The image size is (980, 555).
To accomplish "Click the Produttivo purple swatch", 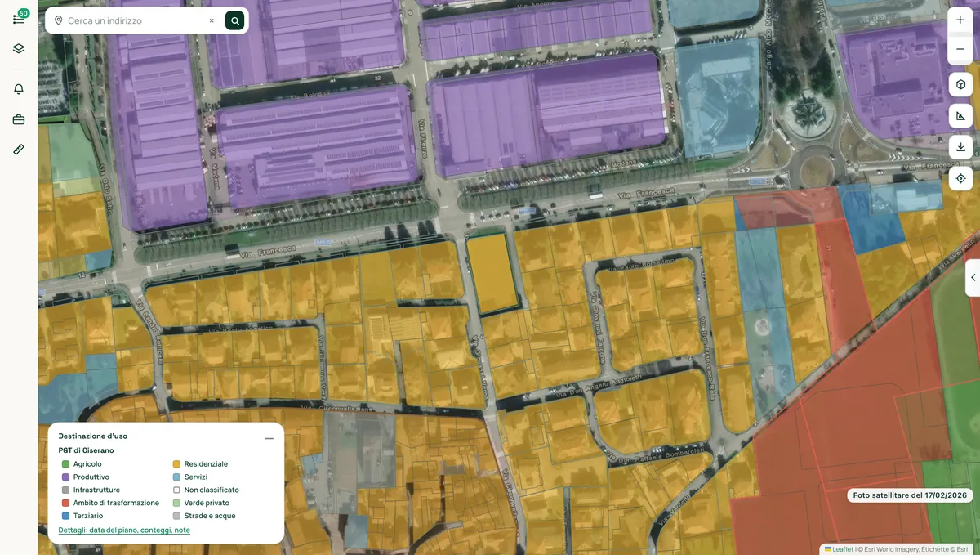I will (x=65, y=477).
